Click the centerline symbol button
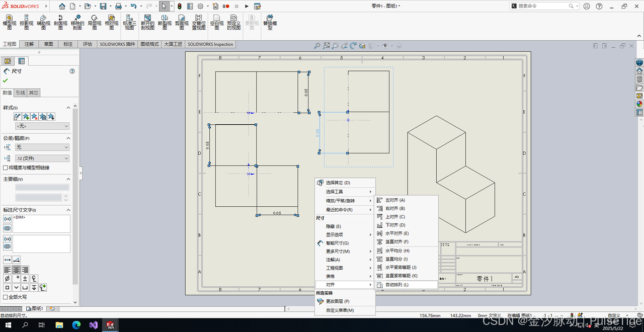Viewport: 644px width, 332px height. click(x=34, y=278)
